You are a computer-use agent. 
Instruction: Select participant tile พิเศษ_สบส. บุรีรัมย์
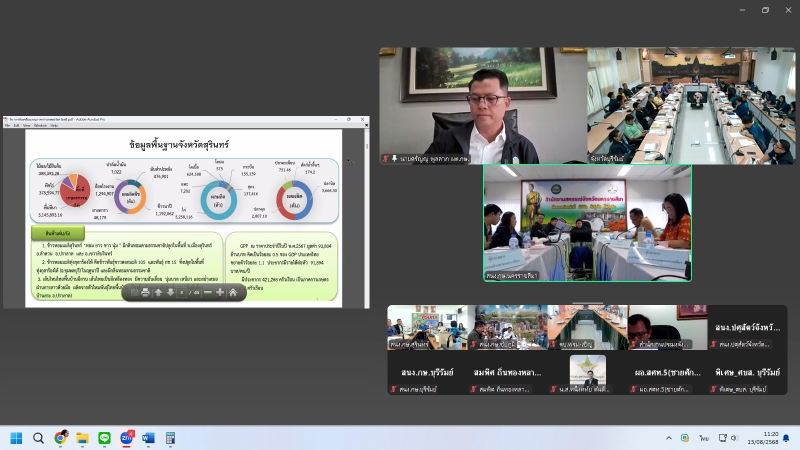pos(747,372)
